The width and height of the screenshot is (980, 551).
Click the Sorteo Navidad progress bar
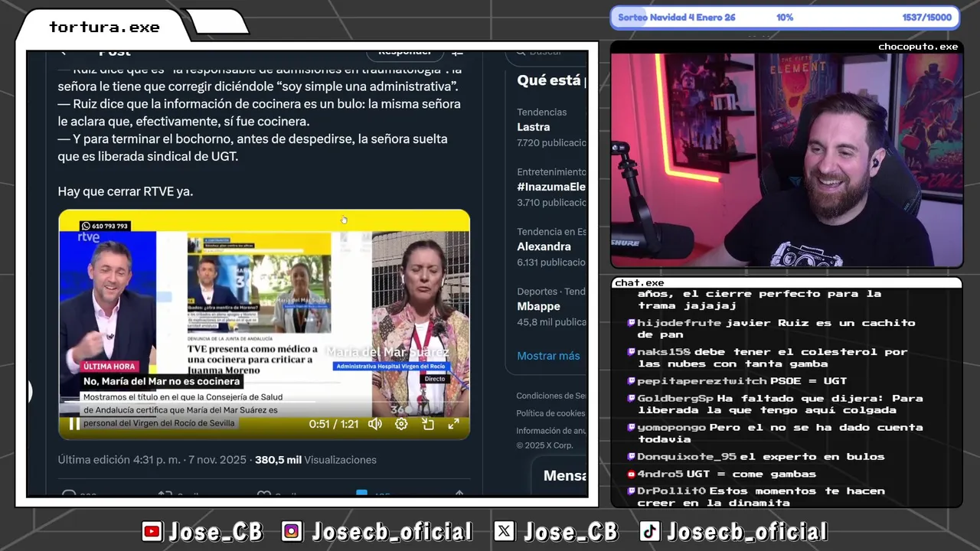coord(785,18)
